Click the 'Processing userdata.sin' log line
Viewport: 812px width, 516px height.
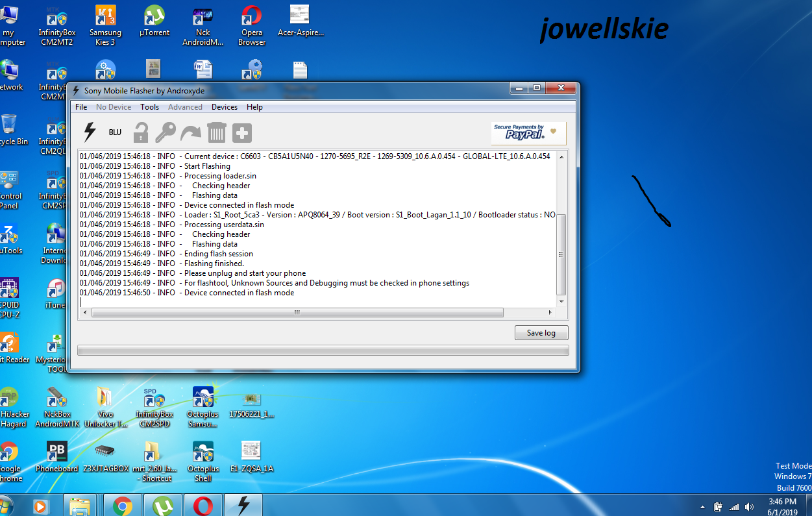coord(171,225)
